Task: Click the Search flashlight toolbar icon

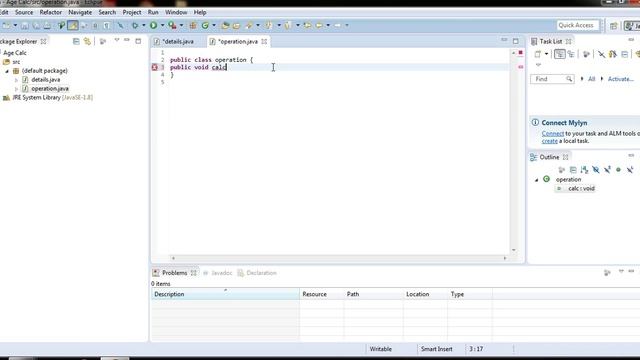Action: 249,25
